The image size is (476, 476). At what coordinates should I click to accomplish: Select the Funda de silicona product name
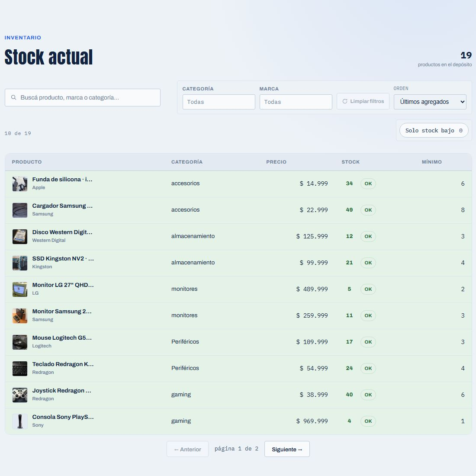pos(62,180)
